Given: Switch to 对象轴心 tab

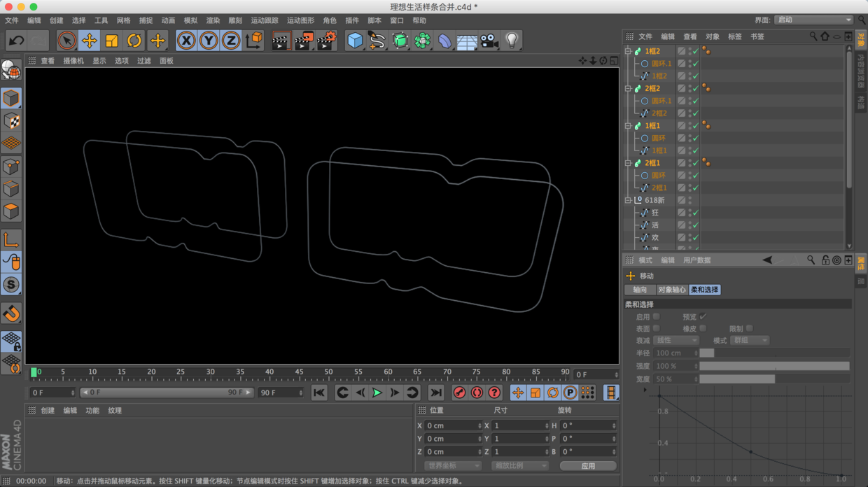Looking at the screenshot, I should pyautogui.click(x=672, y=290).
